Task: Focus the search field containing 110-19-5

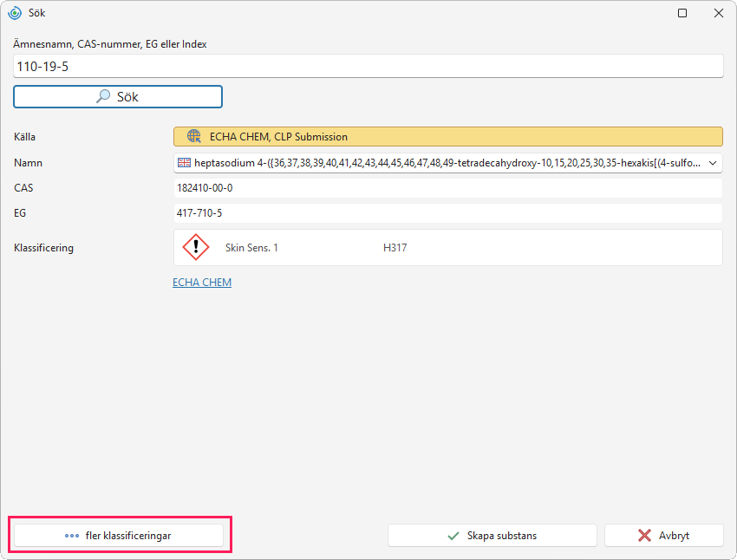Action: (368, 66)
